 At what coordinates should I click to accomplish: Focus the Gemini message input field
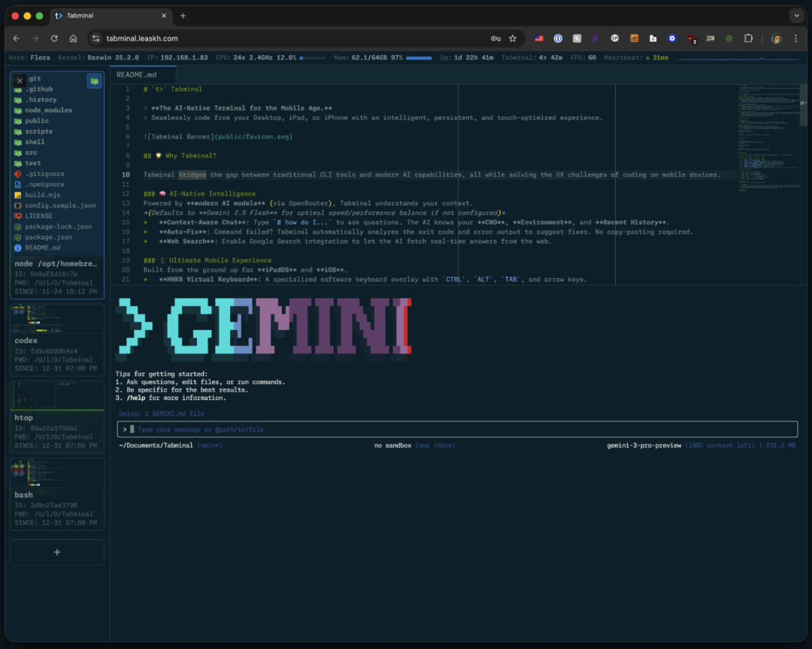point(457,429)
